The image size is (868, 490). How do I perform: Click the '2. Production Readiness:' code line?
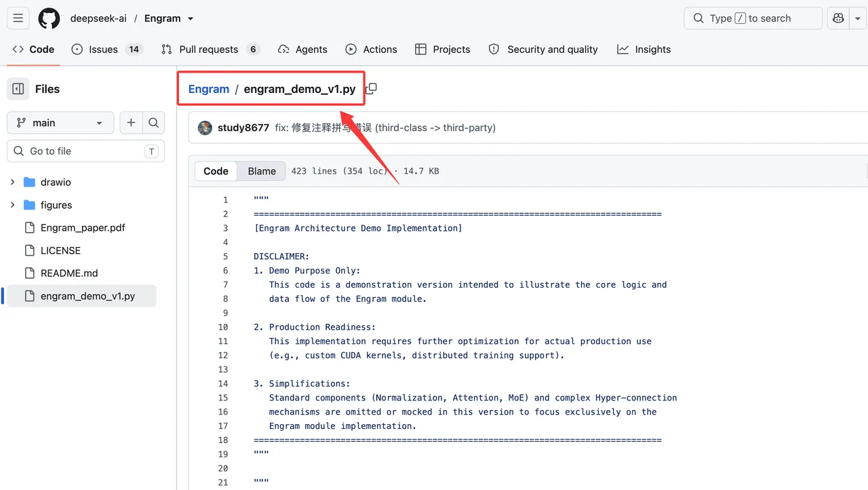pos(315,327)
